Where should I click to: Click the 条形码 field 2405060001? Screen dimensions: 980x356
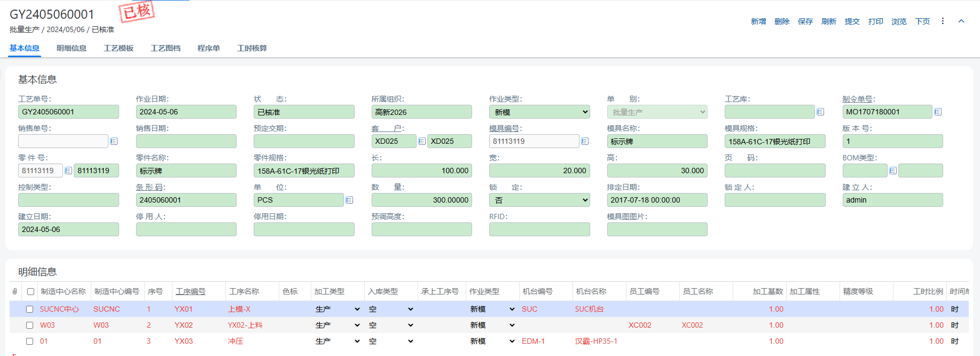pos(186,200)
